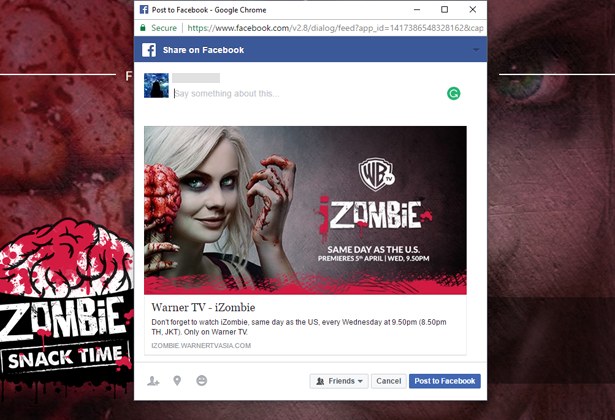Viewport: 615px width, 420px height.
Task: Add a location with the pin icon
Action: (x=177, y=381)
